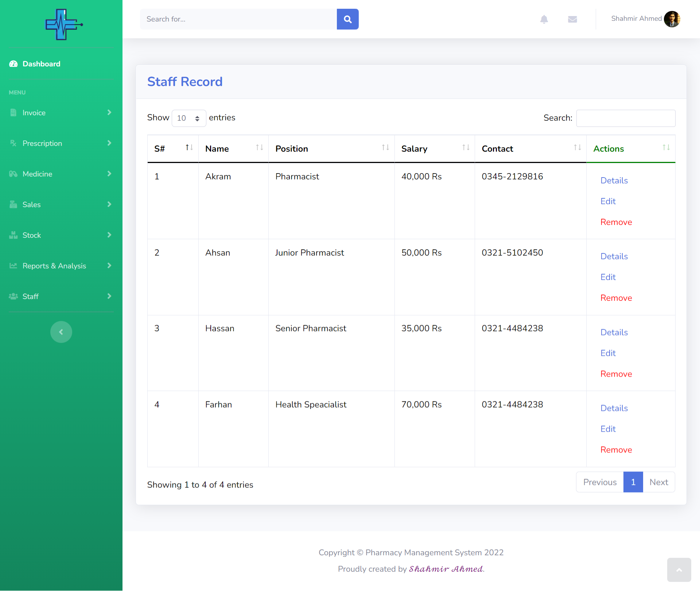The height and width of the screenshot is (591, 700).
Task: Open the Staff sidebar menu item
Action: (x=61, y=296)
